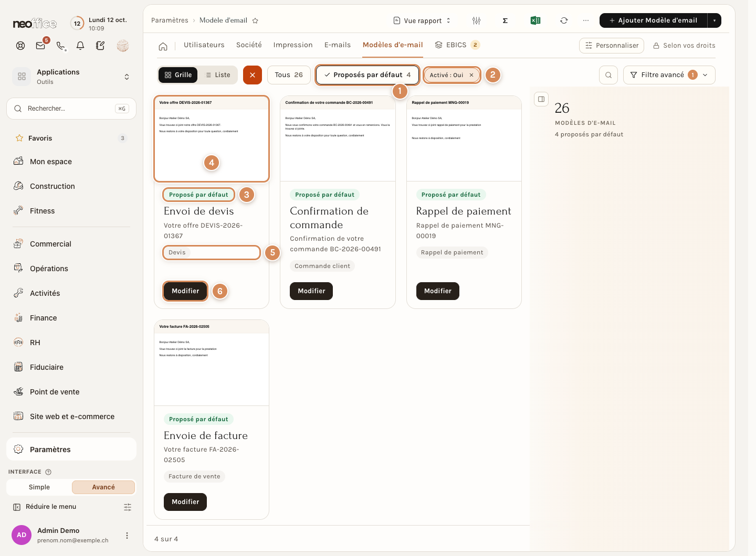The image size is (756, 556).
Task: Open the search magnifier next to Filtre avancé
Action: pyautogui.click(x=608, y=75)
